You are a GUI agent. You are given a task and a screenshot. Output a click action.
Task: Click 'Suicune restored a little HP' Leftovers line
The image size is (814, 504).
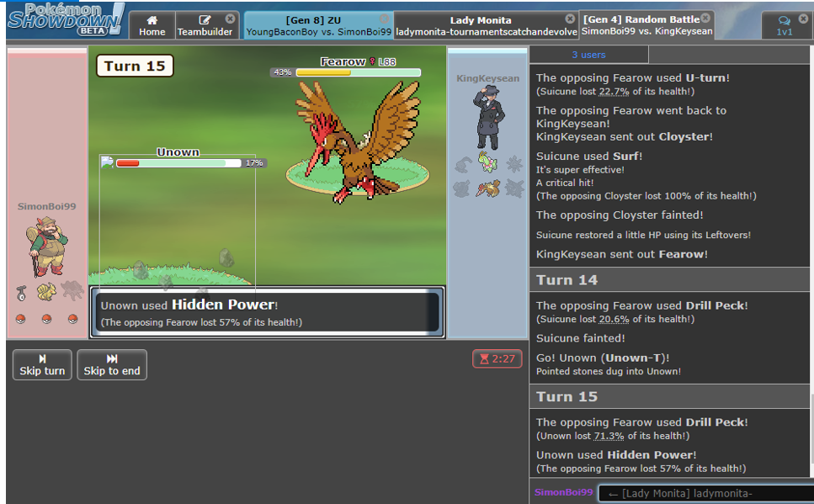[643, 235]
